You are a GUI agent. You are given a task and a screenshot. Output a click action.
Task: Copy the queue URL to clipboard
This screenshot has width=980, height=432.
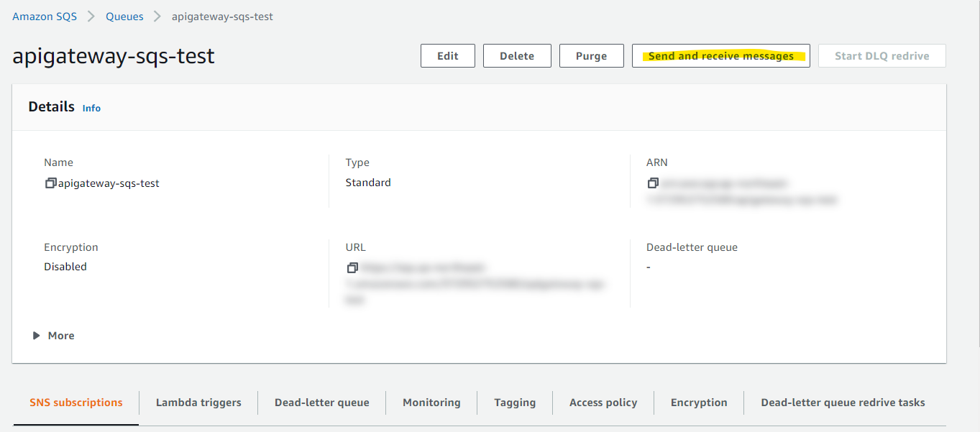point(352,267)
